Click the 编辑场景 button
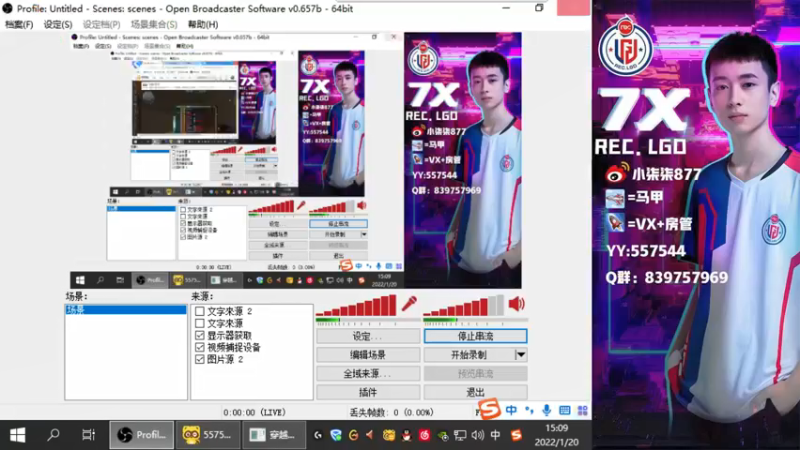 click(x=368, y=355)
